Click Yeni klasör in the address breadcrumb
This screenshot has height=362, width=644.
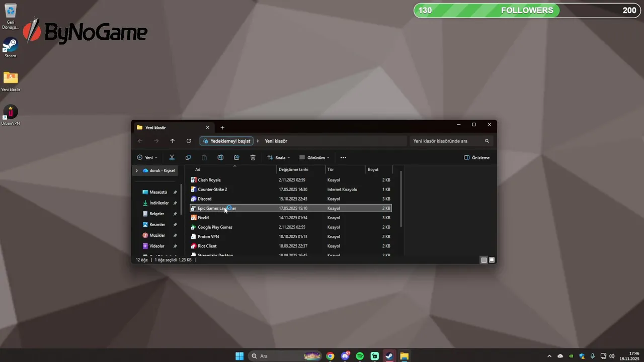[x=276, y=141]
